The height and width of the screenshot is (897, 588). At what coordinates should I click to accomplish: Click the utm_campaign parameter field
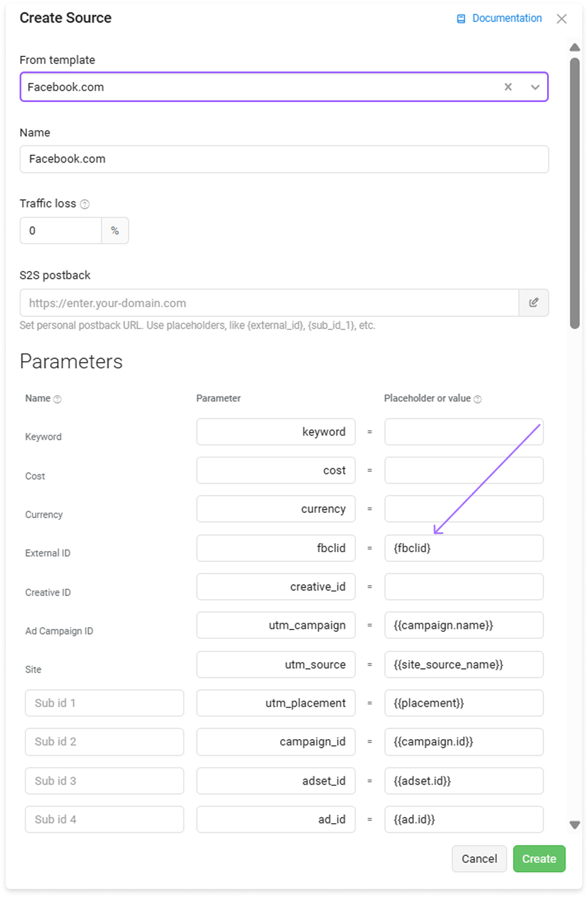pyautogui.click(x=276, y=625)
